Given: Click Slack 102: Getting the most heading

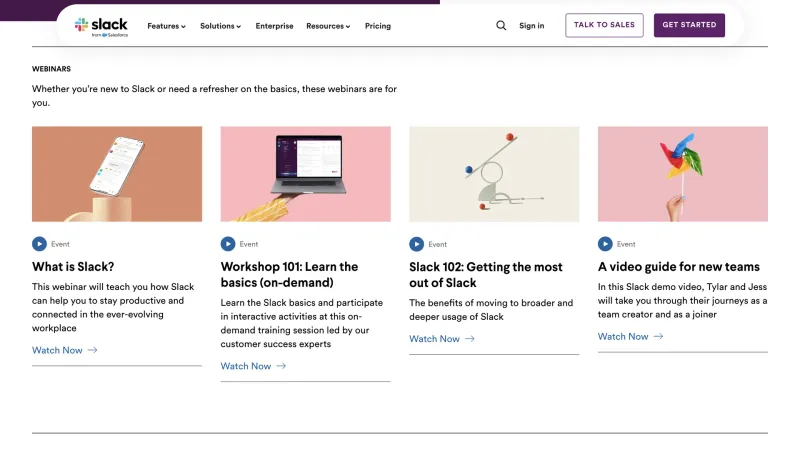Looking at the screenshot, I should tap(486, 274).
